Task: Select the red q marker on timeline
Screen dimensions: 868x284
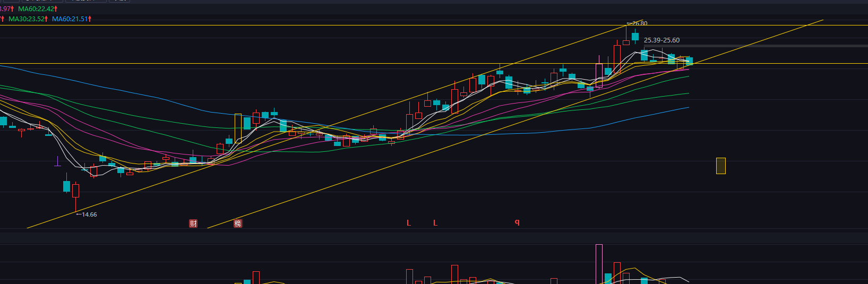Action: tap(517, 222)
